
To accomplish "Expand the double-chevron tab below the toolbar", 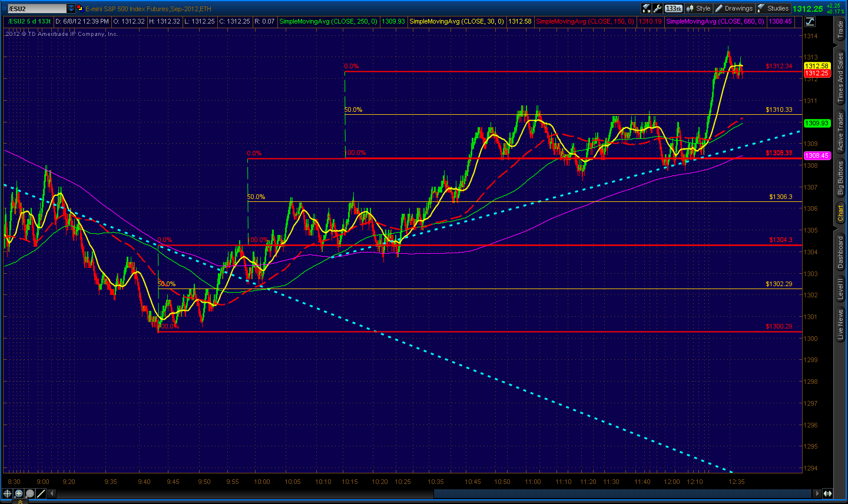I will pos(21,502).
